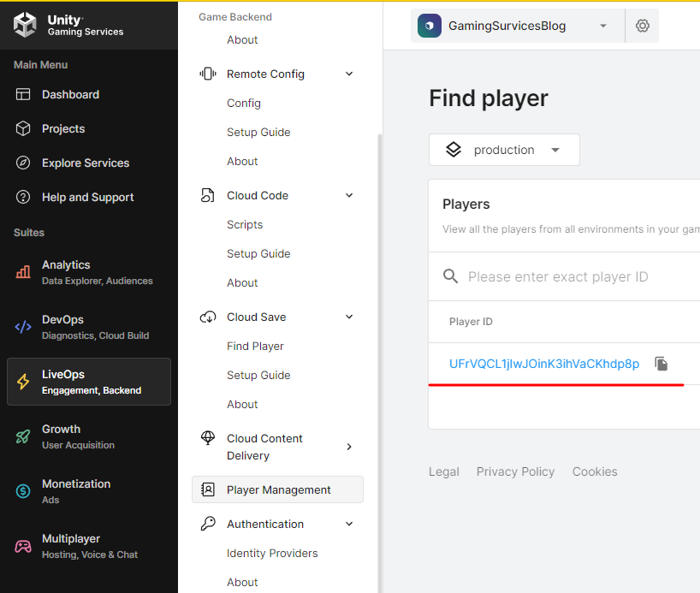The width and height of the screenshot is (700, 593).
Task: Click the Remote Config icon
Action: [x=208, y=74]
